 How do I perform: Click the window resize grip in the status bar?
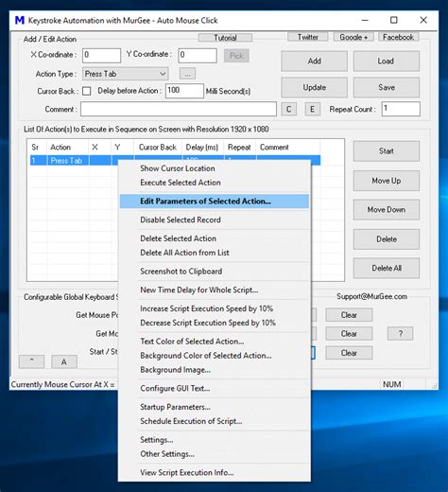click(435, 385)
